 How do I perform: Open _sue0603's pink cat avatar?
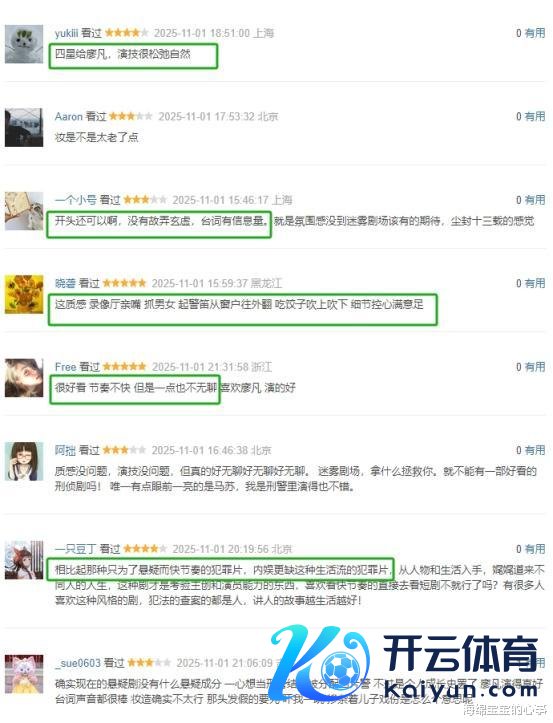point(24,674)
